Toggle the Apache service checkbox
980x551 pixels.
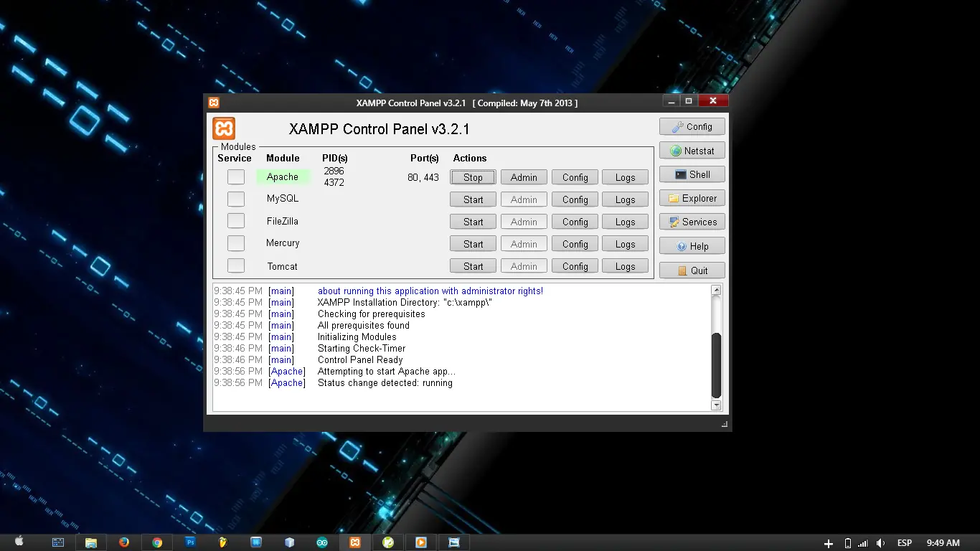pyautogui.click(x=236, y=176)
